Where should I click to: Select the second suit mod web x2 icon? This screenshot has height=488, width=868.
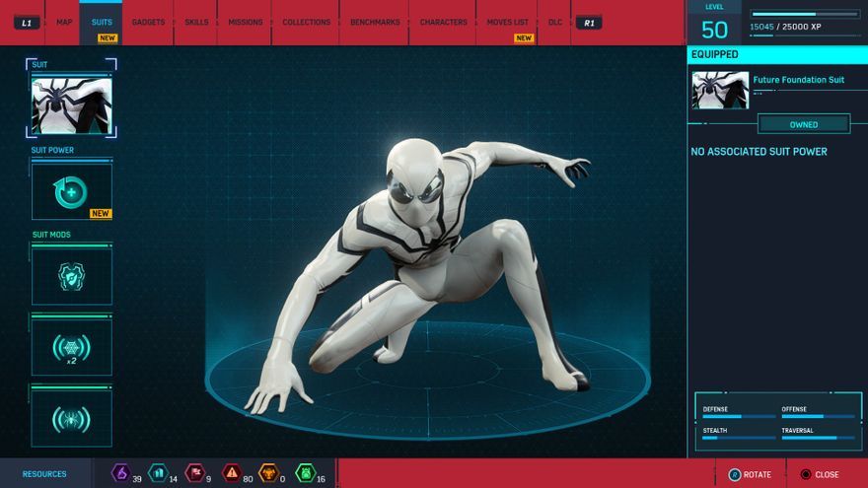tap(71, 348)
